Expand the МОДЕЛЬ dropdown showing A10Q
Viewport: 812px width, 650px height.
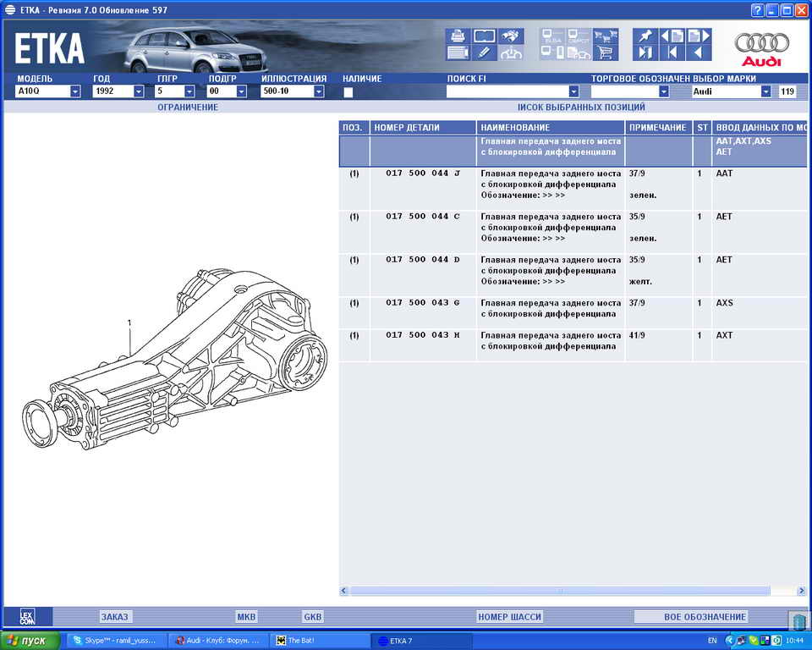(74, 91)
